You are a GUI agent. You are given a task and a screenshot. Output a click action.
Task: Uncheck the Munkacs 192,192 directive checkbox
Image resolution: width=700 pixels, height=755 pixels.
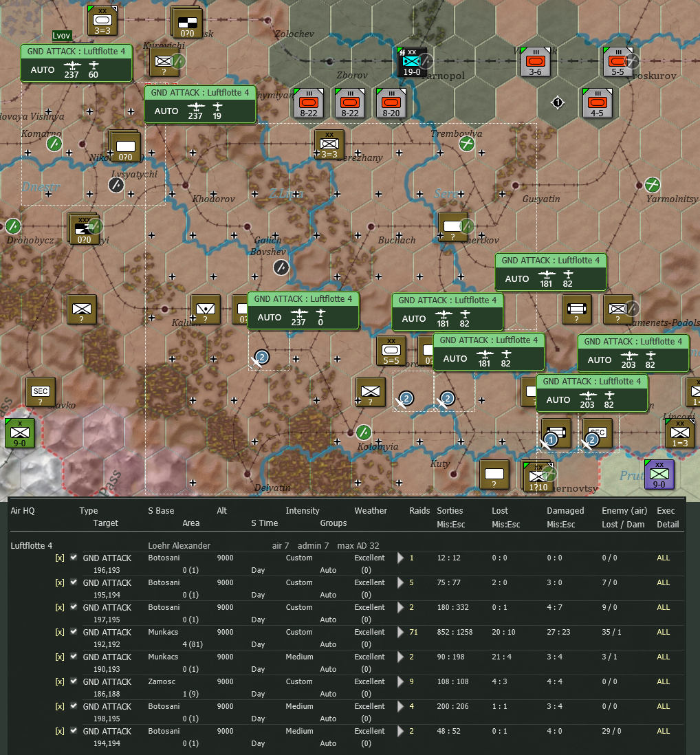coord(73,632)
